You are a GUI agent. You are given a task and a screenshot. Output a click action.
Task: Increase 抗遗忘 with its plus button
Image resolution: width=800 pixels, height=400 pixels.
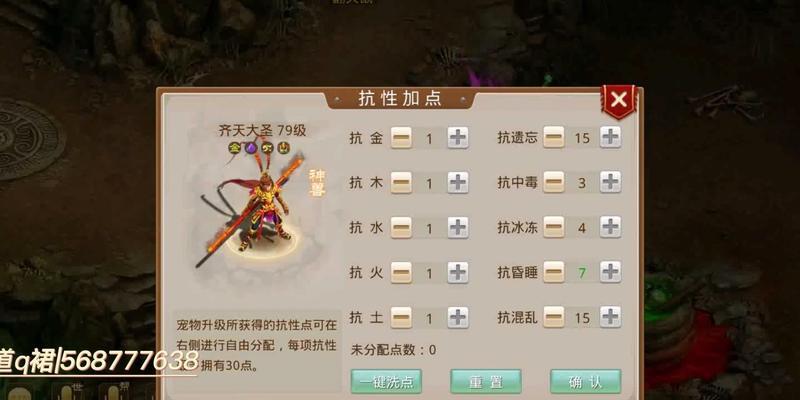[610, 137]
